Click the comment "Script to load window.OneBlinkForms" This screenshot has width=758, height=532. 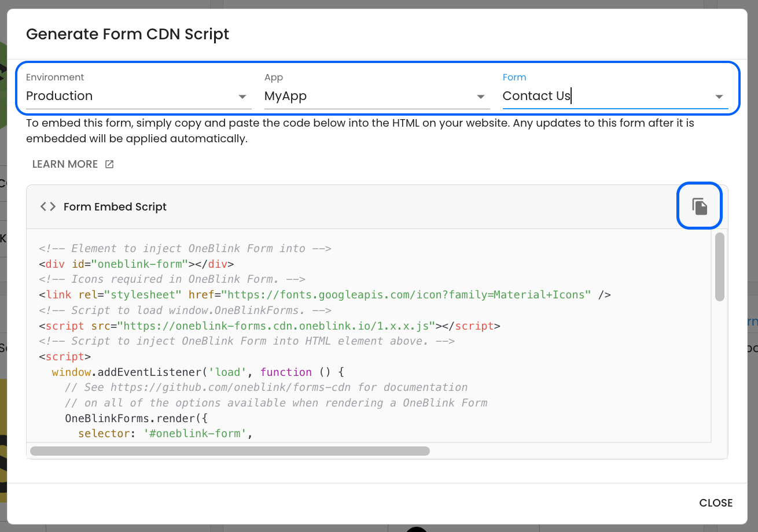[x=185, y=310]
